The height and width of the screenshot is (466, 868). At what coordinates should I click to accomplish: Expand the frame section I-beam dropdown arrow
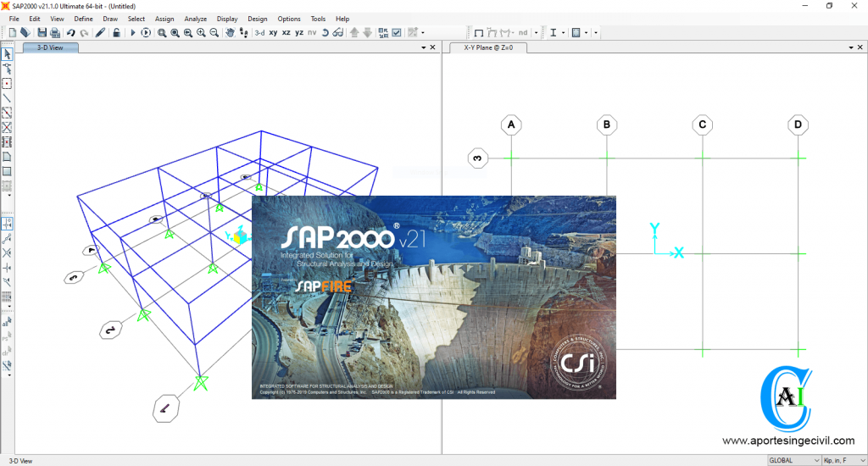564,33
